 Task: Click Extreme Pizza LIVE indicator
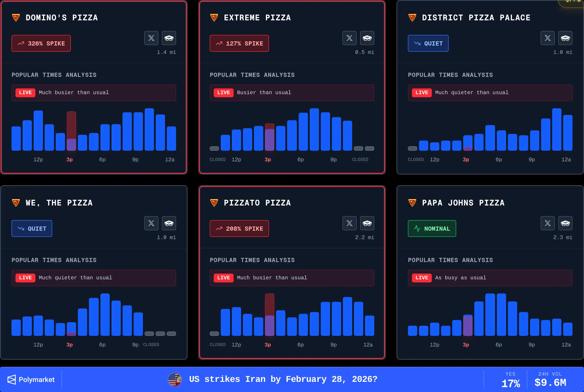223,93
